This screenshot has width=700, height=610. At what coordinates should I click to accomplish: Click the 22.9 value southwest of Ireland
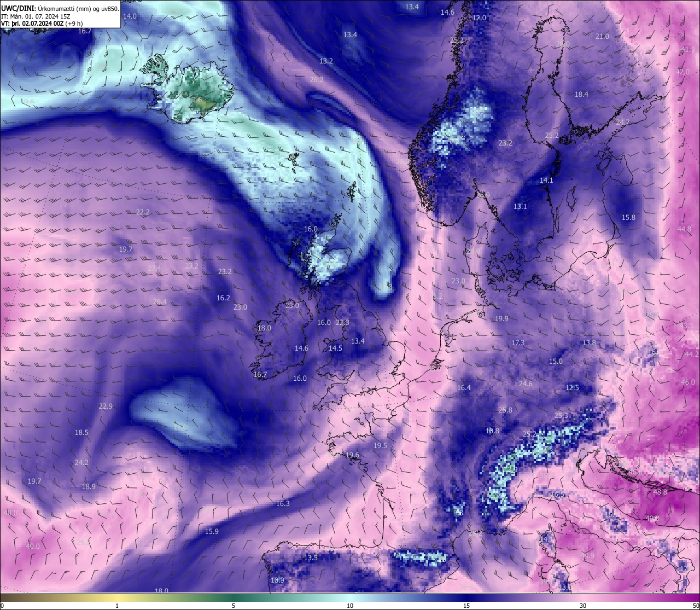(x=106, y=406)
